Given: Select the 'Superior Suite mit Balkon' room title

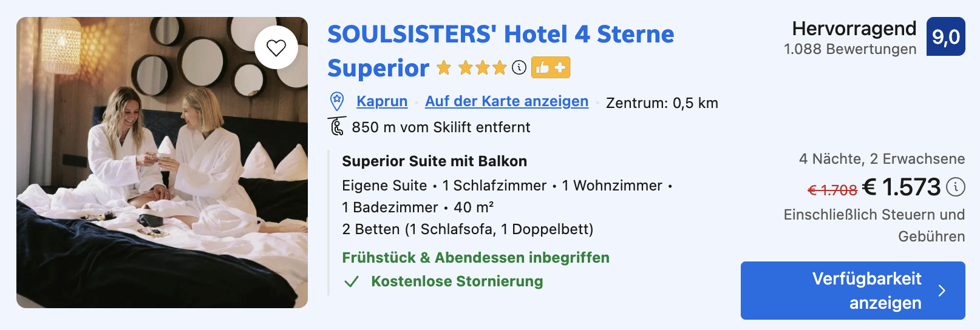Looking at the screenshot, I should pos(434,161).
